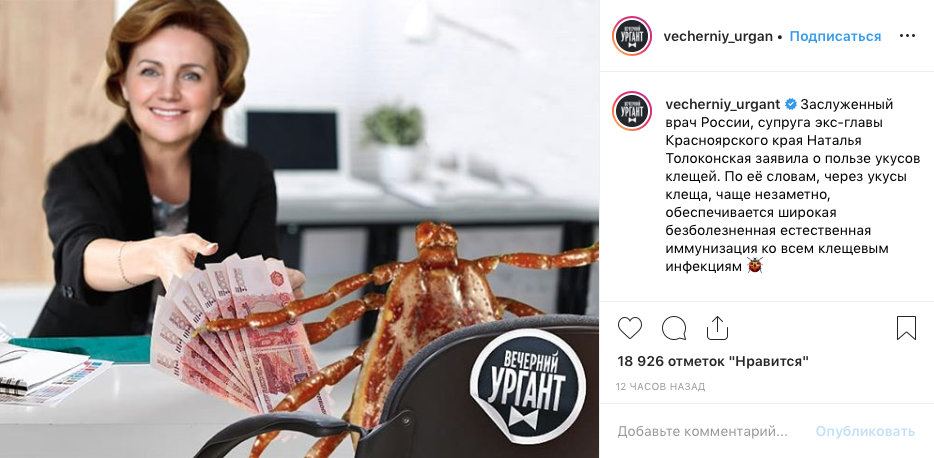
Task: Follow account via Подписаться
Action: (x=835, y=36)
